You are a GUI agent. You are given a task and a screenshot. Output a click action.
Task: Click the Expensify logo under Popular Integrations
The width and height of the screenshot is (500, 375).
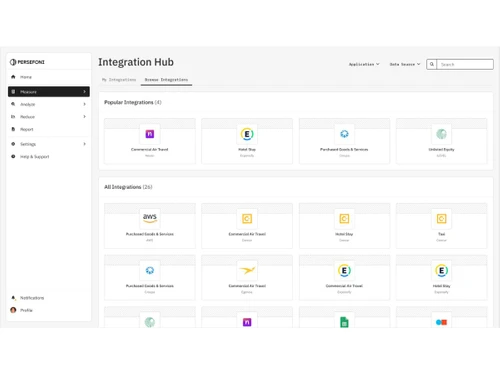(247, 134)
